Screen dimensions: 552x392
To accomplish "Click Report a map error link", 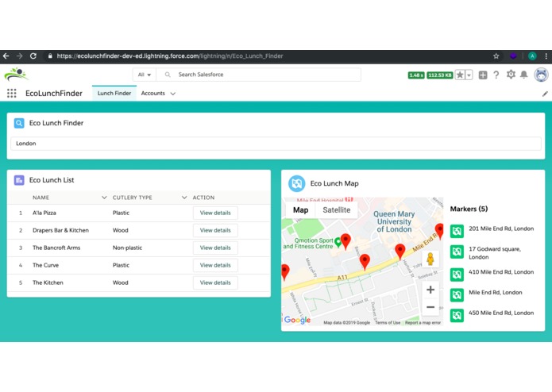I will point(423,322).
